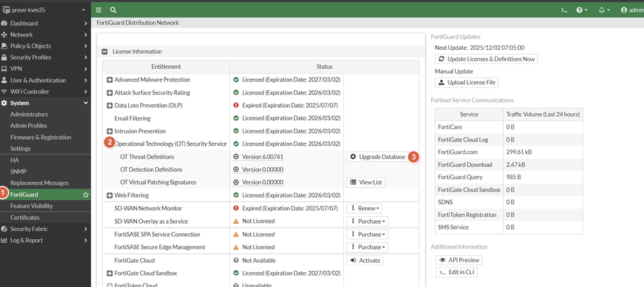Click the hamburger menu icon in top bar
The width and height of the screenshot is (644, 287).
coord(98,10)
